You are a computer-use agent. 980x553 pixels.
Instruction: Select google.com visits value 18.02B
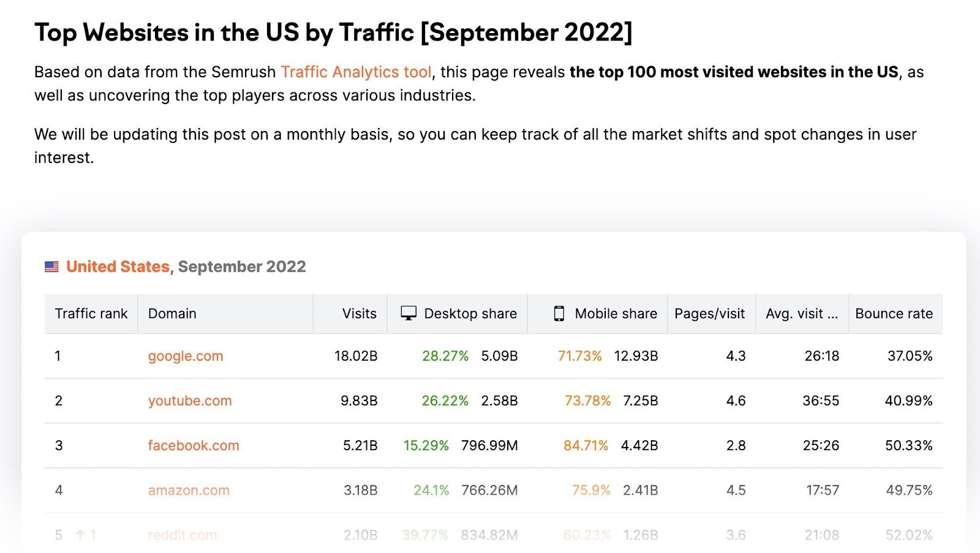[x=356, y=356]
